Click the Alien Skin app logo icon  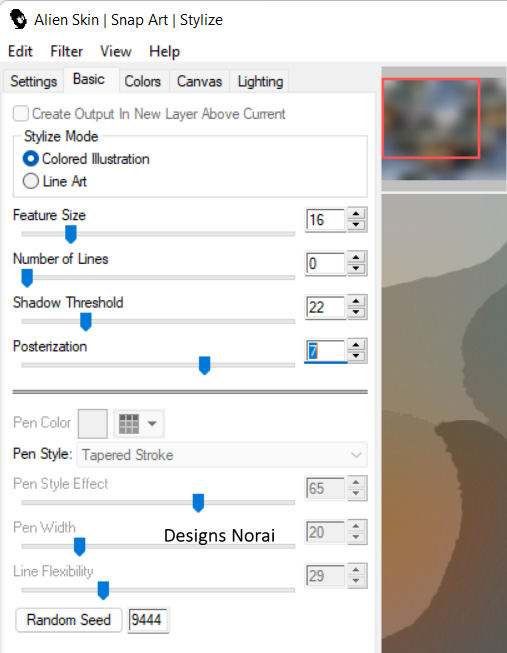pyautogui.click(x=18, y=20)
